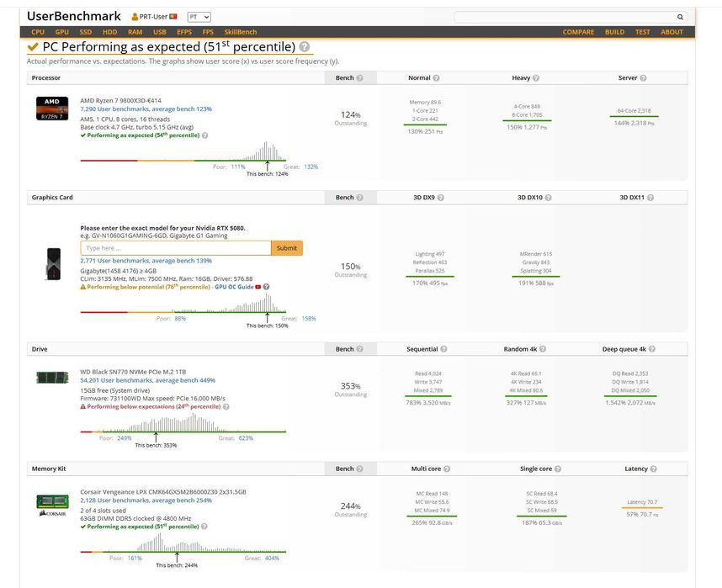Screen dimensions: 722x588
Task: Click the Heavy column help icon
Action: pos(536,78)
